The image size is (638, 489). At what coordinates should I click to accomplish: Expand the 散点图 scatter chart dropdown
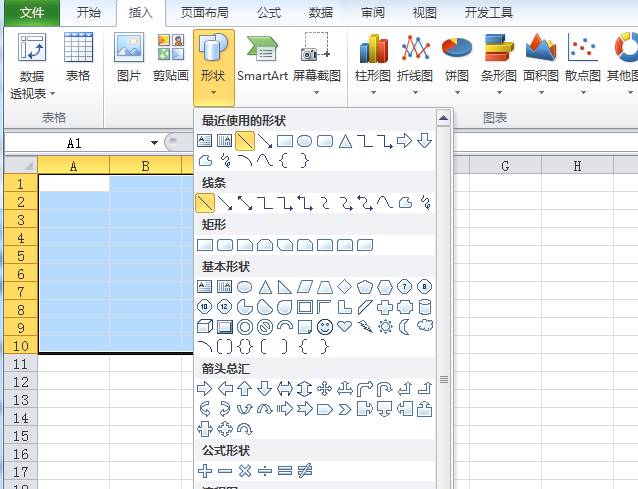[x=583, y=65]
